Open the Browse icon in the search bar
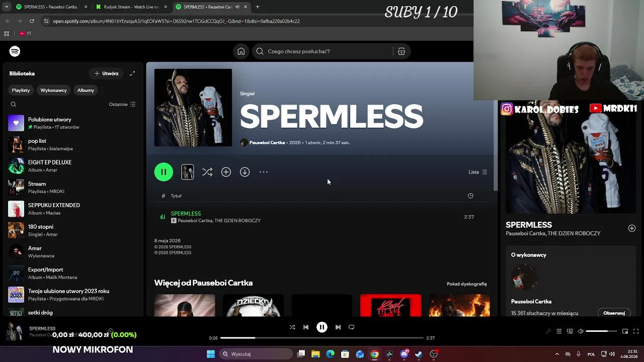Viewport: 644px width, 362px height. (401, 51)
